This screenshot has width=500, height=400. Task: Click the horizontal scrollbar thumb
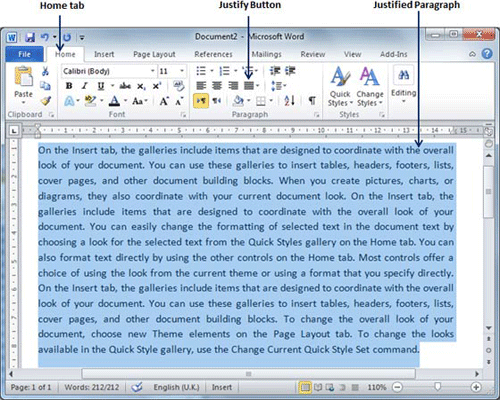coord(248,374)
